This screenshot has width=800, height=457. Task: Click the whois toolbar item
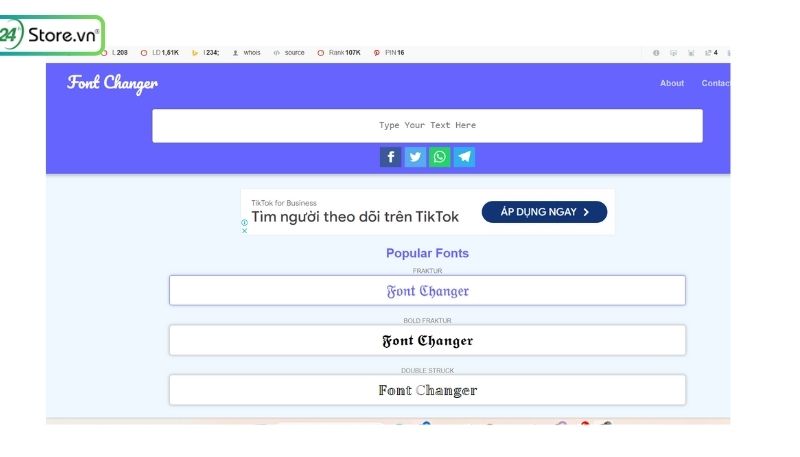247,53
